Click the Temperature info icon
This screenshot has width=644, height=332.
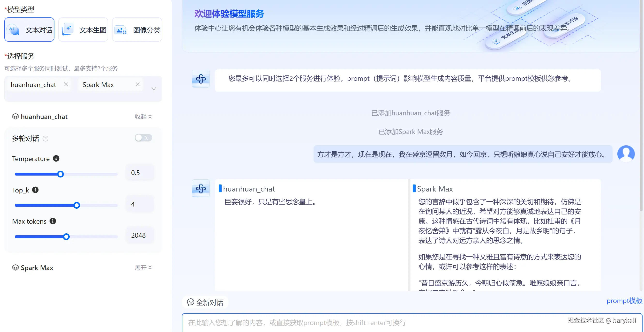point(56,158)
